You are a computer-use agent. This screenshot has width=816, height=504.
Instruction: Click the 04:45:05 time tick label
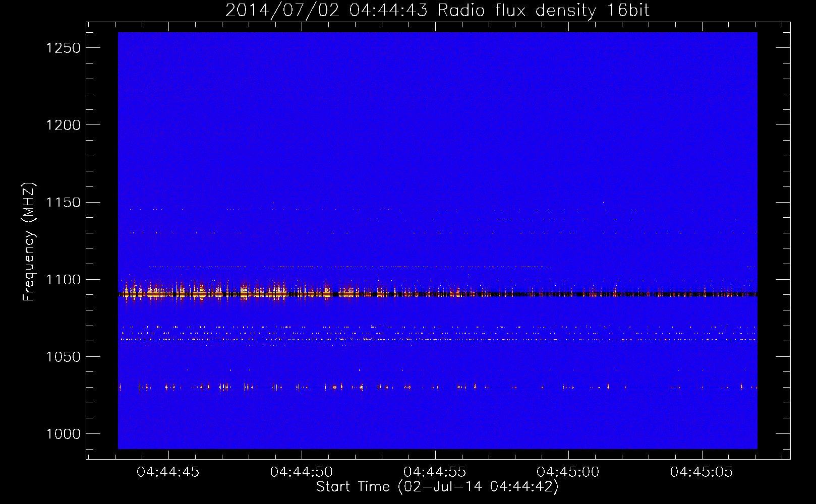point(702,472)
